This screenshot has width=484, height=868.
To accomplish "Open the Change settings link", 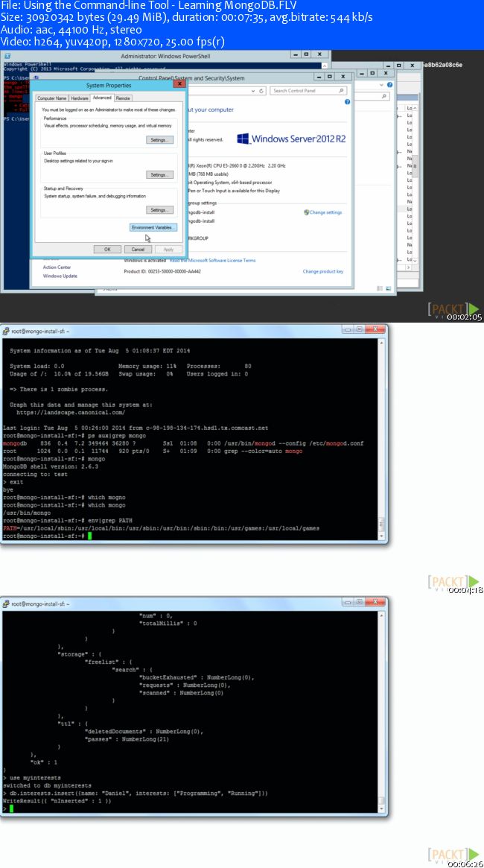I will click(x=325, y=212).
